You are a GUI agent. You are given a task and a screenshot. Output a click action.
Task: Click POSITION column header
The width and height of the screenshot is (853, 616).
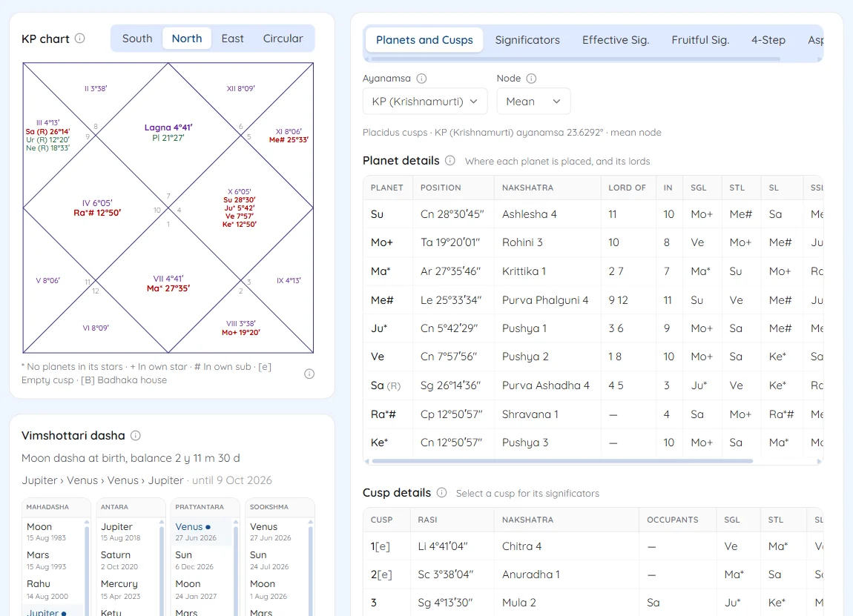pyautogui.click(x=441, y=188)
